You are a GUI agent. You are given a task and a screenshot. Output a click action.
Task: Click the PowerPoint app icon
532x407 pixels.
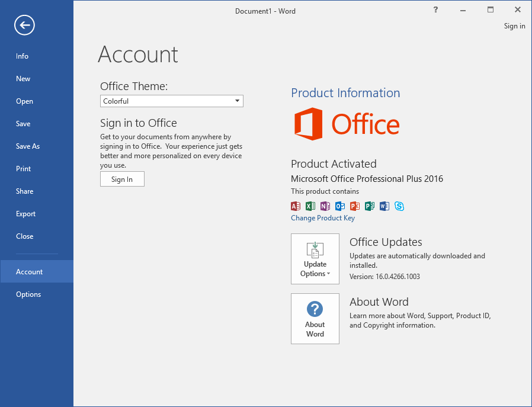point(355,206)
